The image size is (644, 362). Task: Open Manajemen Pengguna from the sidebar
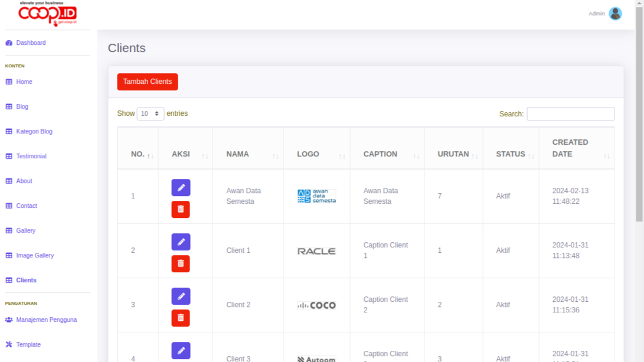46,320
